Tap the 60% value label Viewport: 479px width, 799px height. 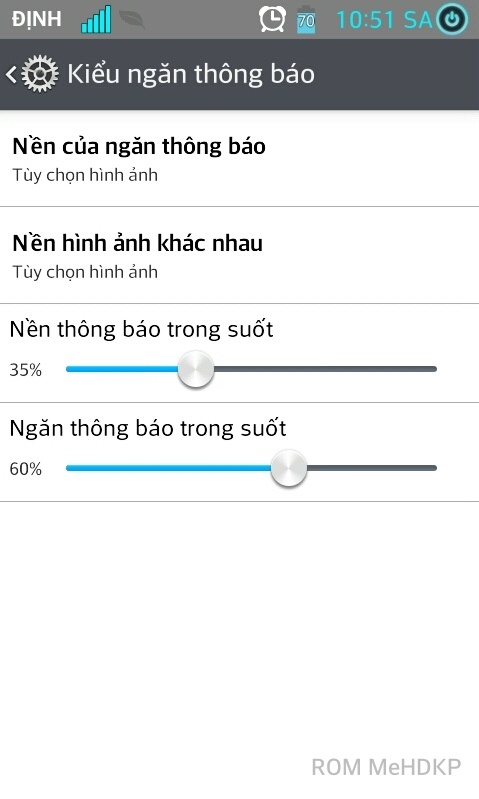coord(25,469)
